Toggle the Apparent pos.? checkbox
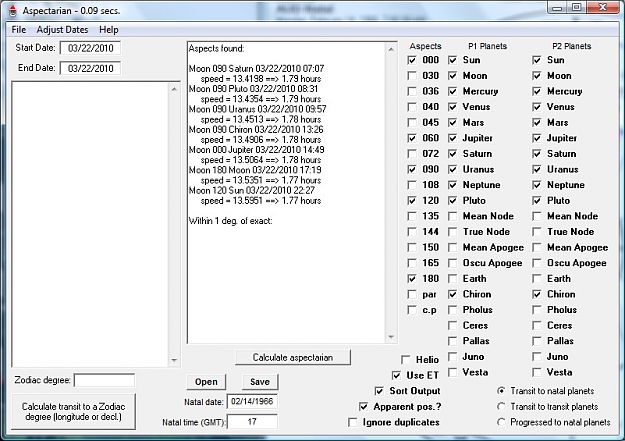Image resolution: width=625 pixels, height=441 pixels. pos(364,407)
